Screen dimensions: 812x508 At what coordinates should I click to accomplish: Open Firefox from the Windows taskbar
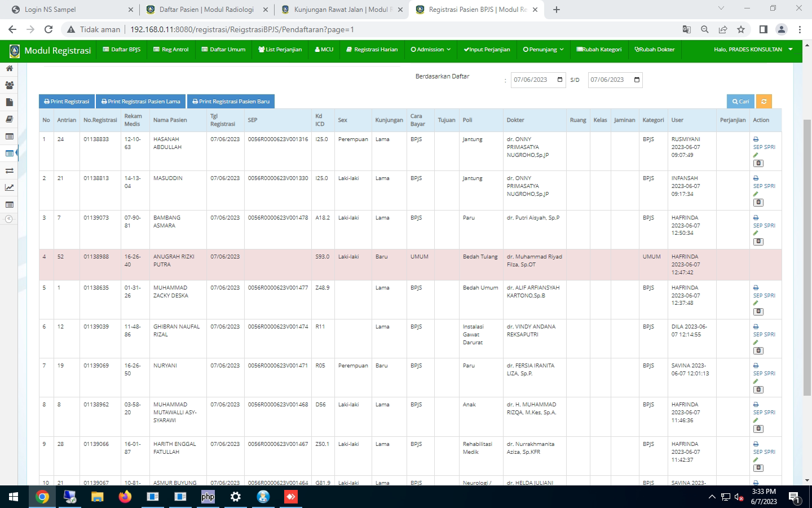point(125,497)
